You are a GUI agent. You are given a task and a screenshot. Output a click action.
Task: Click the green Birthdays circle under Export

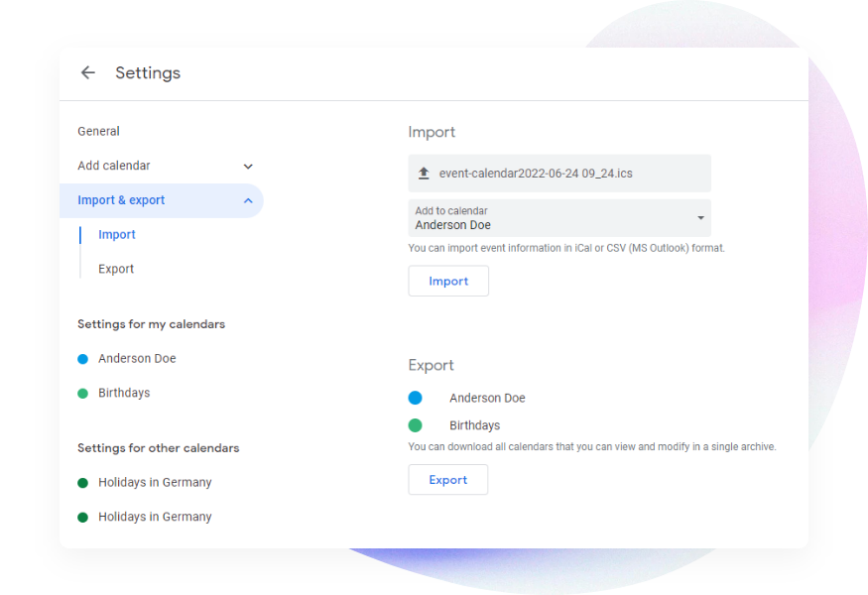(415, 425)
